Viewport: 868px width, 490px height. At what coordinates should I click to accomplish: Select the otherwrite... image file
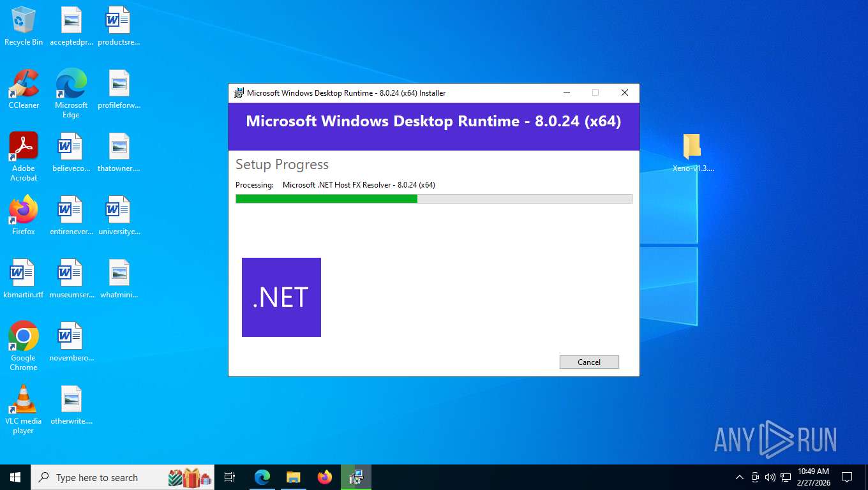(x=71, y=405)
